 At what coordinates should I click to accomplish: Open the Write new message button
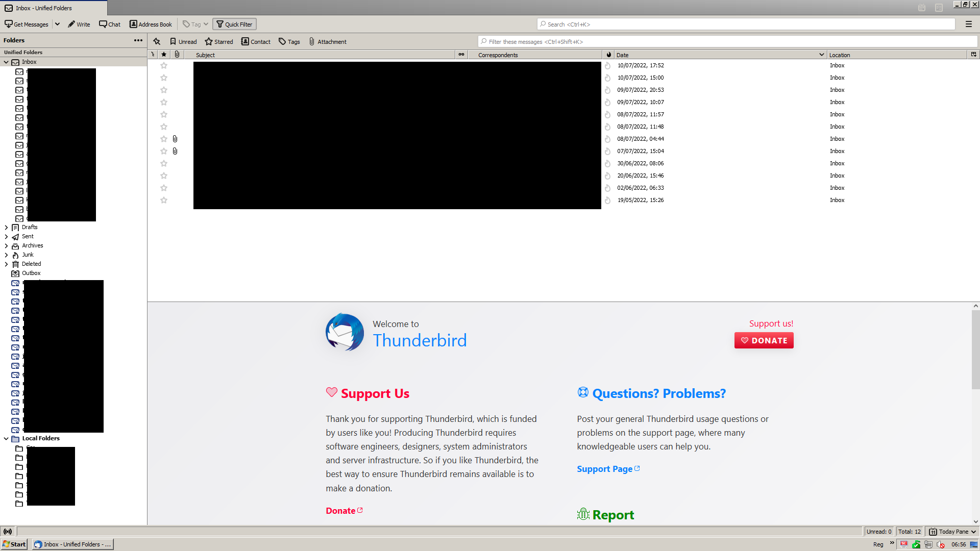[x=79, y=24]
